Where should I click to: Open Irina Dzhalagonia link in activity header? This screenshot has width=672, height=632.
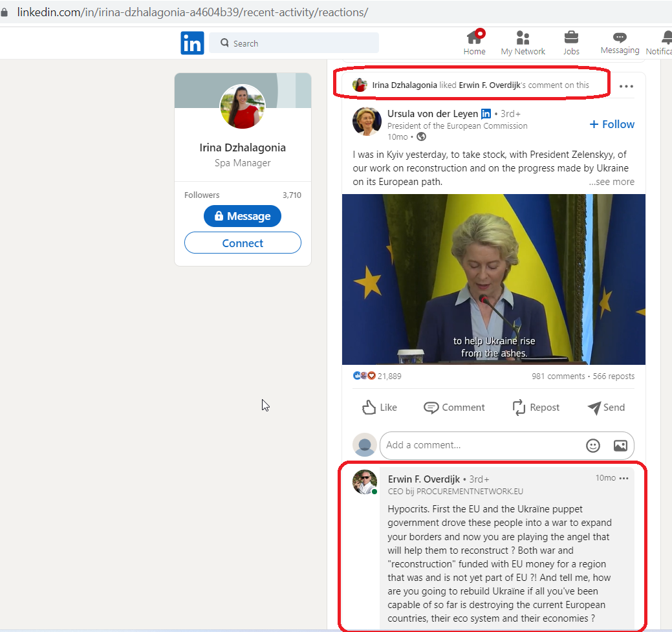[x=405, y=85]
